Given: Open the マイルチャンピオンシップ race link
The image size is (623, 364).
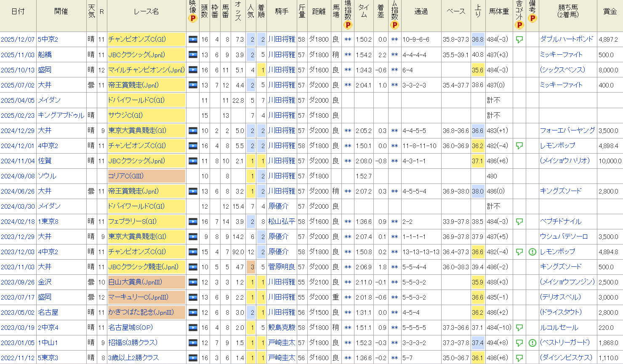Looking at the screenshot, I should [x=146, y=70].
